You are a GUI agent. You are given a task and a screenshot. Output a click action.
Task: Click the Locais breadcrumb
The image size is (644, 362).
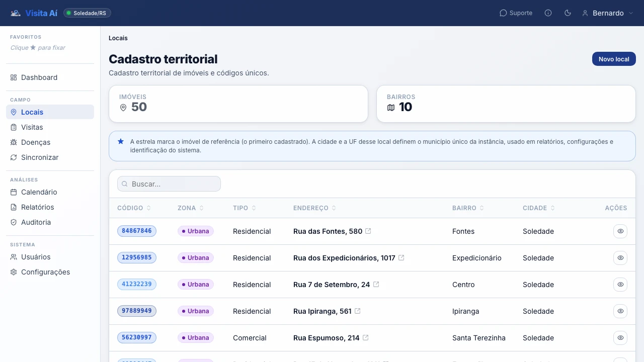click(x=118, y=38)
